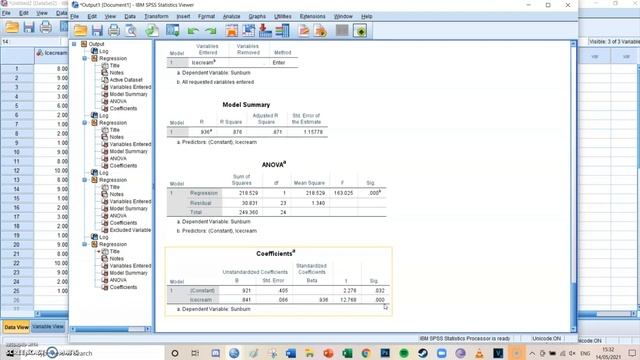
Task: Click the Viewer vertical scrollbar thumb
Action: click(x=573, y=305)
